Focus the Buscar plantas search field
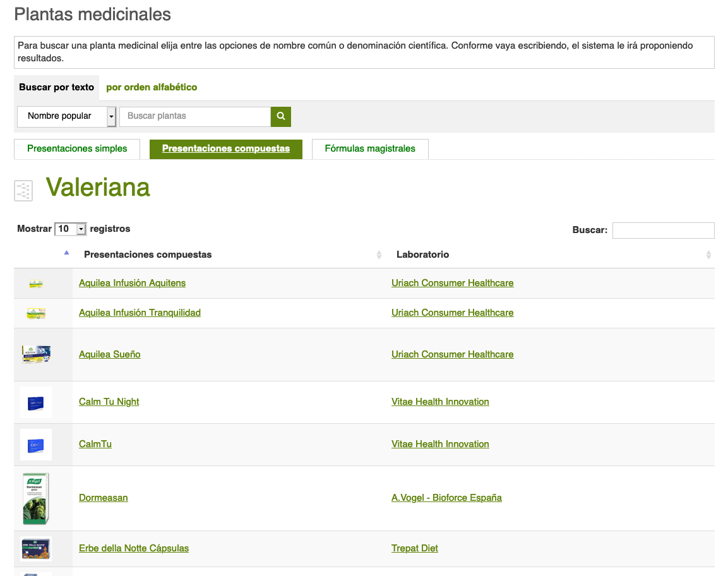This screenshot has width=728, height=576. 195,117
